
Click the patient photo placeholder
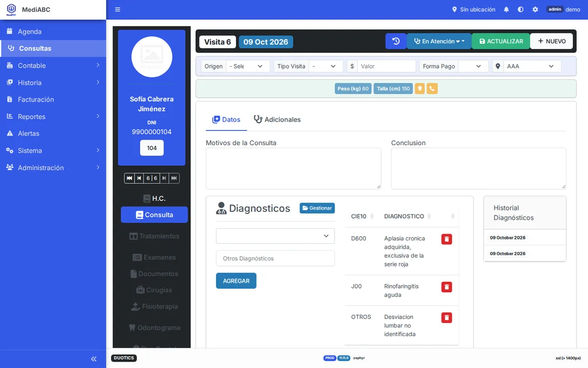(152, 57)
